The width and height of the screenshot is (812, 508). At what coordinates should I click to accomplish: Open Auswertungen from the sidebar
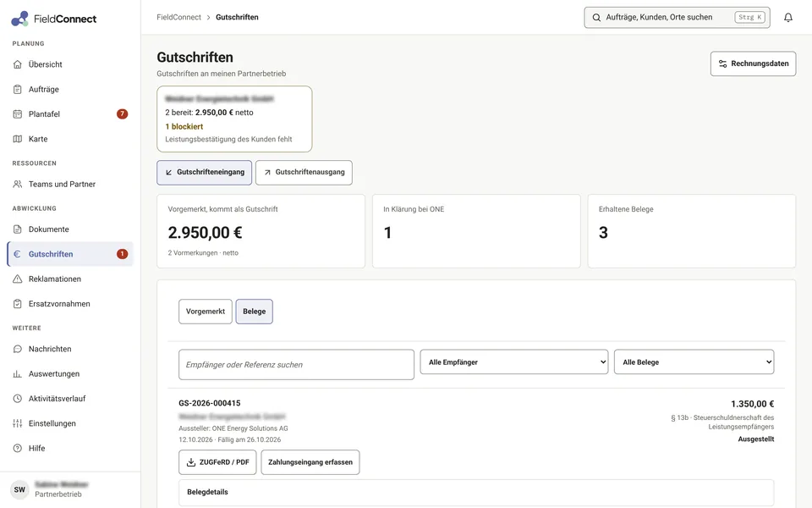pos(70,373)
